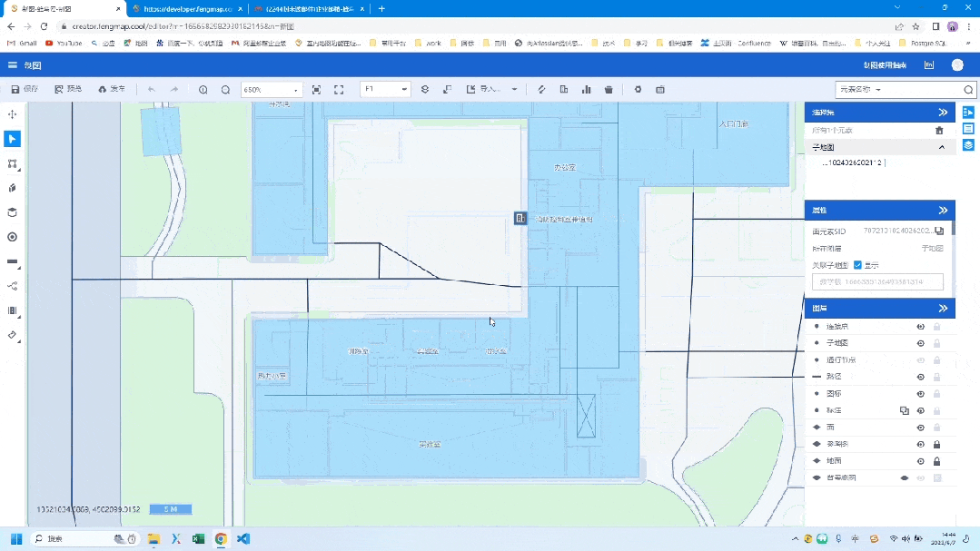Click the undo arrow icon
The height and width of the screenshot is (551, 980).
coord(151,89)
